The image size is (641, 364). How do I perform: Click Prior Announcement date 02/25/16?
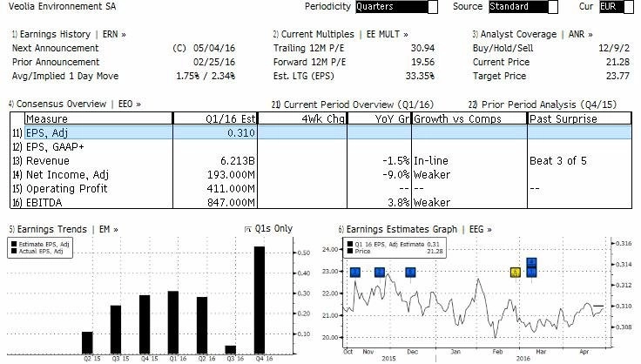[214, 62]
